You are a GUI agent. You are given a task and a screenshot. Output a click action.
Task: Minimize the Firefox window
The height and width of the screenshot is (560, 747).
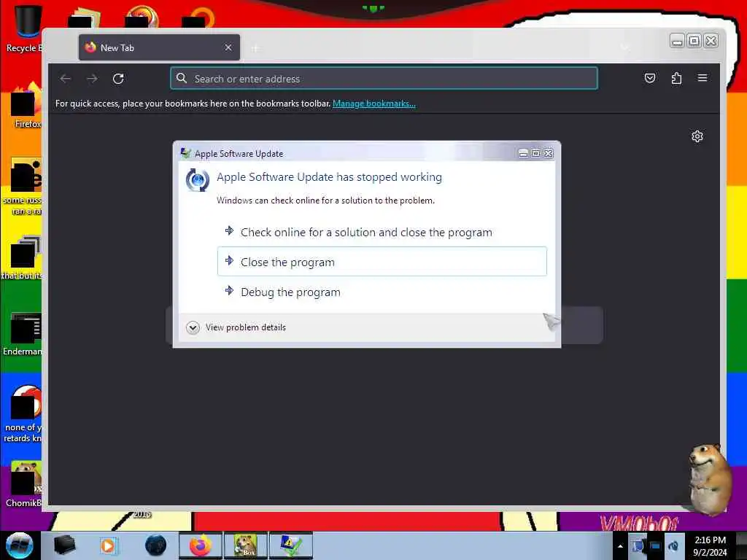coord(677,41)
